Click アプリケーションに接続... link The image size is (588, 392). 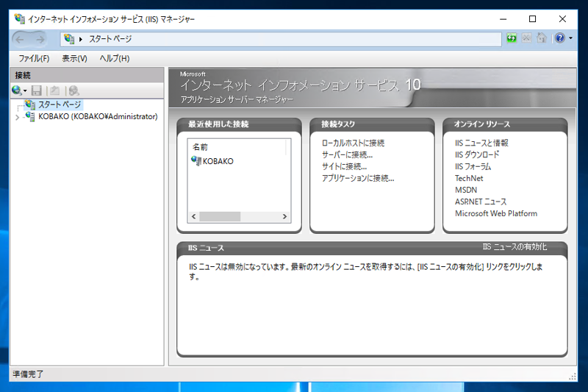pyautogui.click(x=358, y=178)
